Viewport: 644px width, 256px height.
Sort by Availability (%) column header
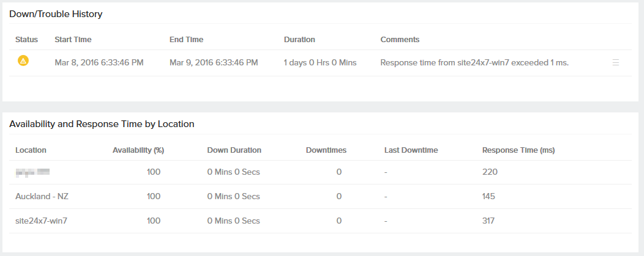point(138,150)
